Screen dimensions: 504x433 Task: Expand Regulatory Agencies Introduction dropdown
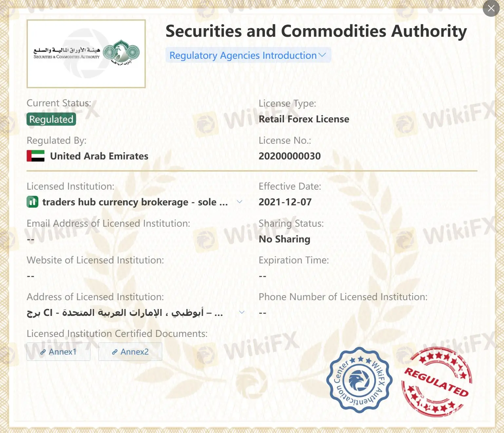tap(248, 55)
